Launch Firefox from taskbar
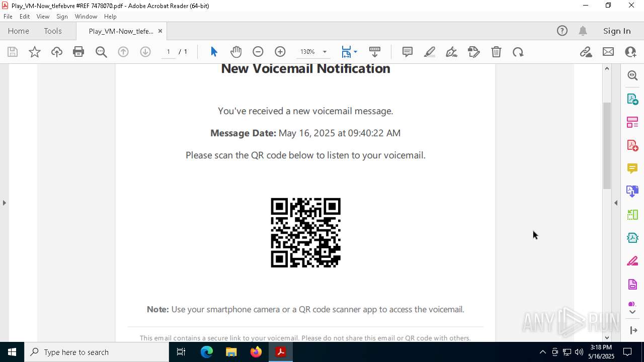Screen dimensions: 644x362 [256, 352]
